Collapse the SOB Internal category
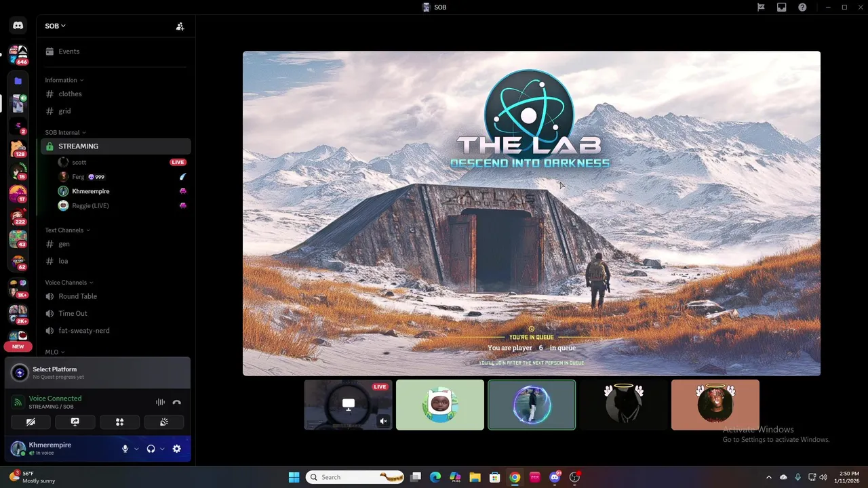Image resolution: width=868 pixels, height=488 pixels. (x=65, y=132)
